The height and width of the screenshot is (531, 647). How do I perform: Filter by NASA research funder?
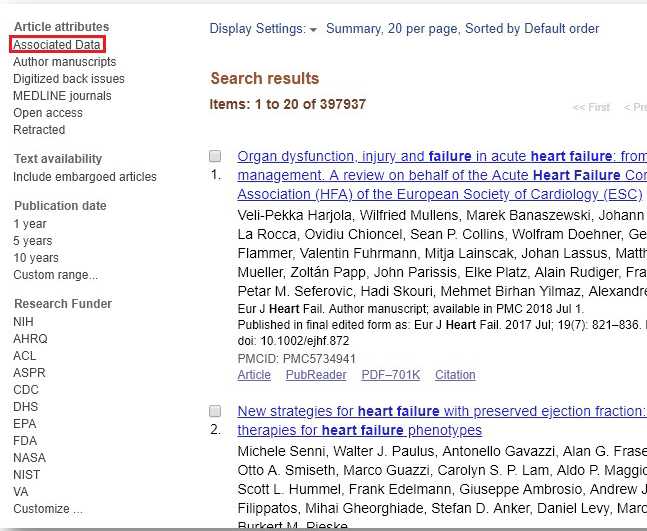click(x=29, y=458)
